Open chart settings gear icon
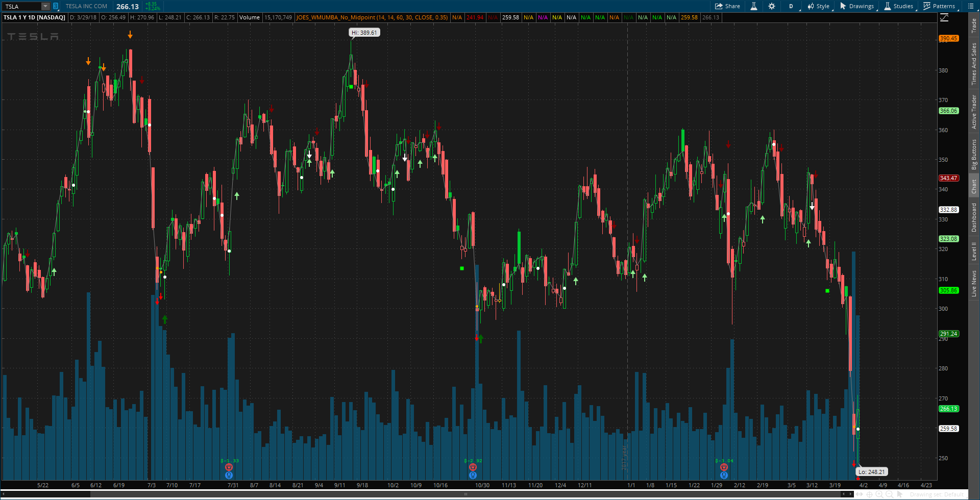The image size is (980, 500). click(772, 6)
